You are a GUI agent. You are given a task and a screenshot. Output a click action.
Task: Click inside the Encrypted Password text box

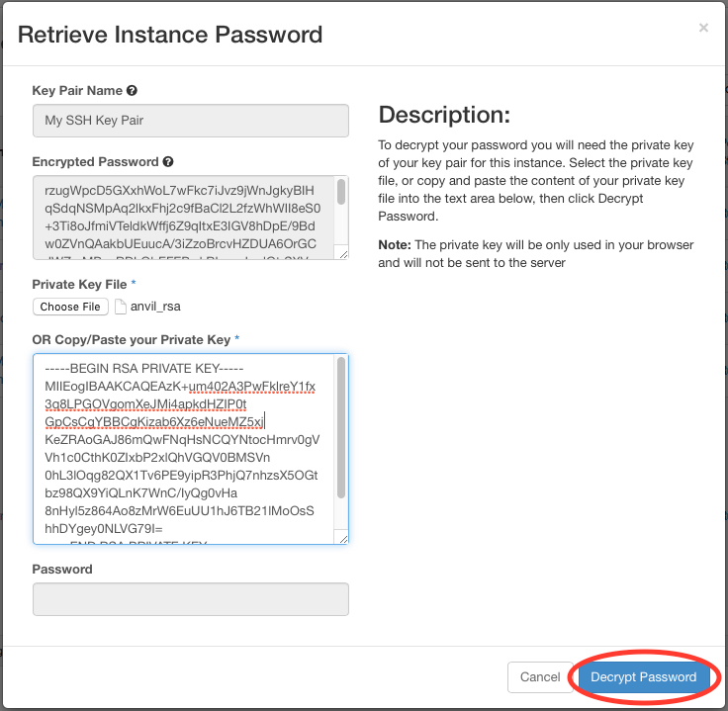coord(183,216)
